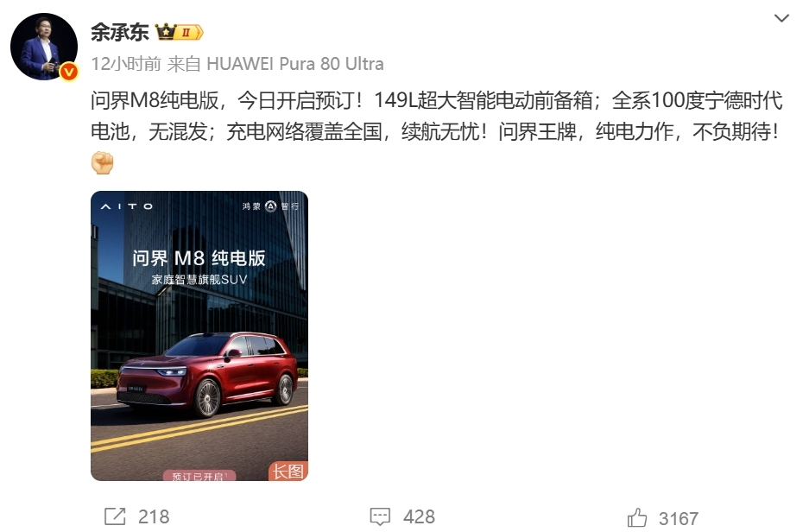Click the repost share icon
This screenshot has height=532, width=809.
pos(115,516)
